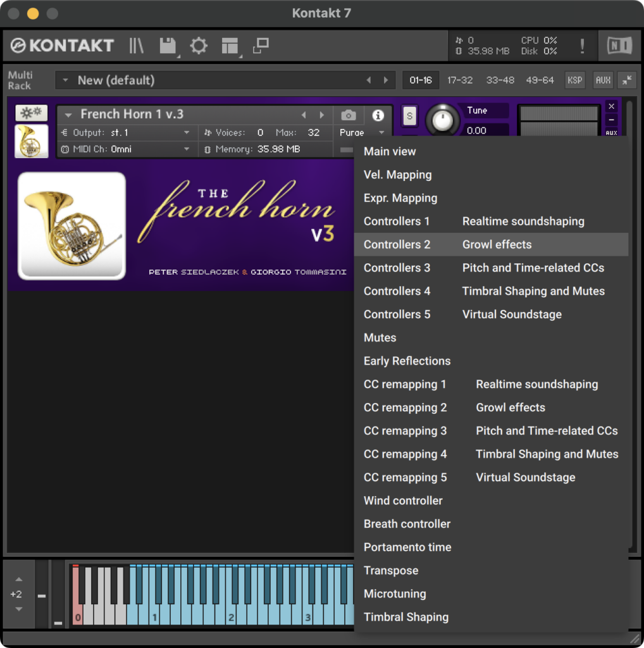Click the Tune knob

[442, 120]
